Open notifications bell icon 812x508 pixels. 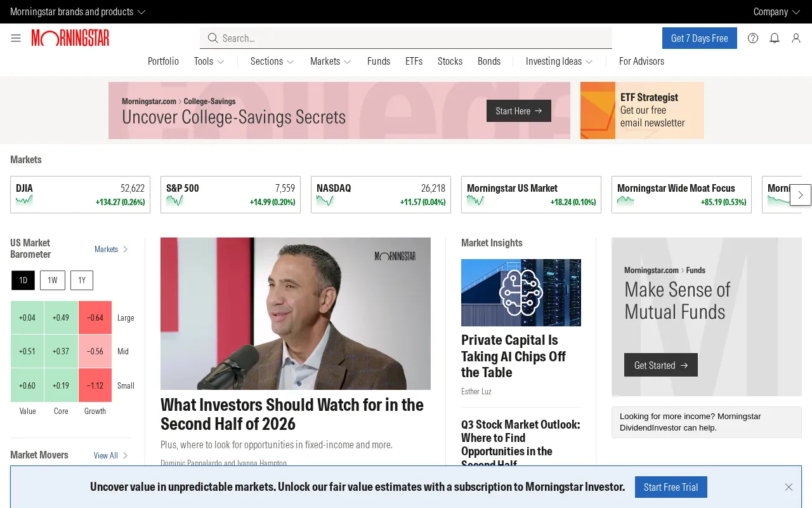(x=775, y=38)
